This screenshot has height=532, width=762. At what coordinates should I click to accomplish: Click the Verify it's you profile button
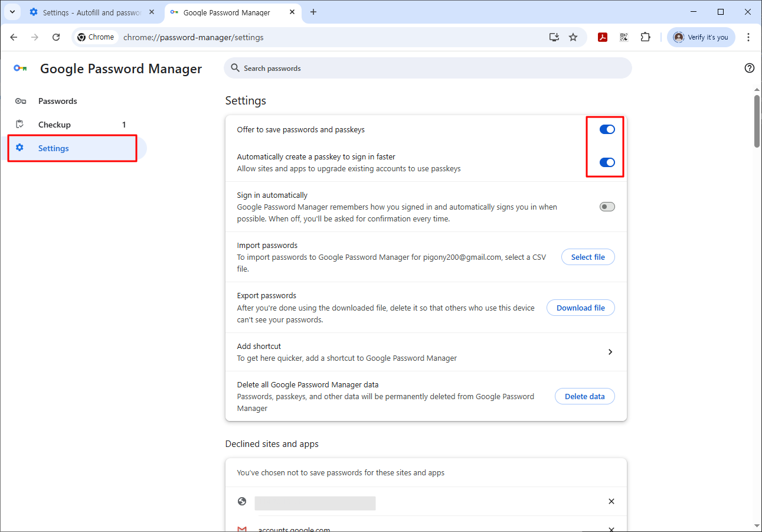[x=701, y=37]
